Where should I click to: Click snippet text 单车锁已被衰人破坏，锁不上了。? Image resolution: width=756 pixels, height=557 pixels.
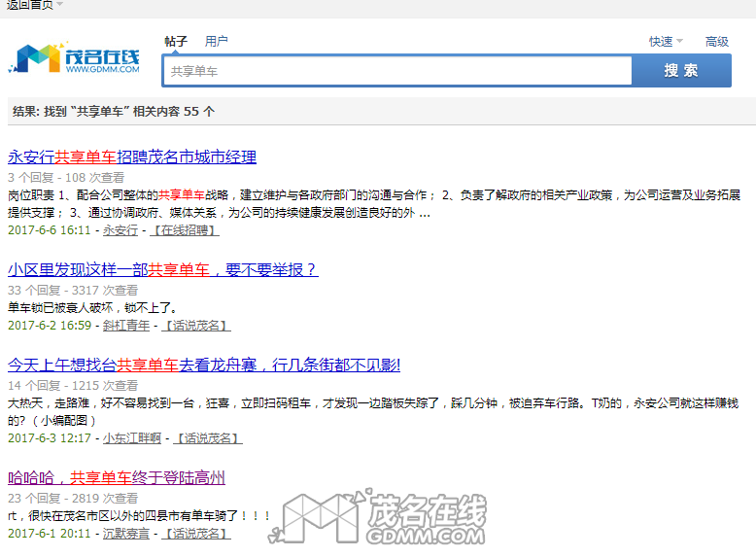(93, 308)
